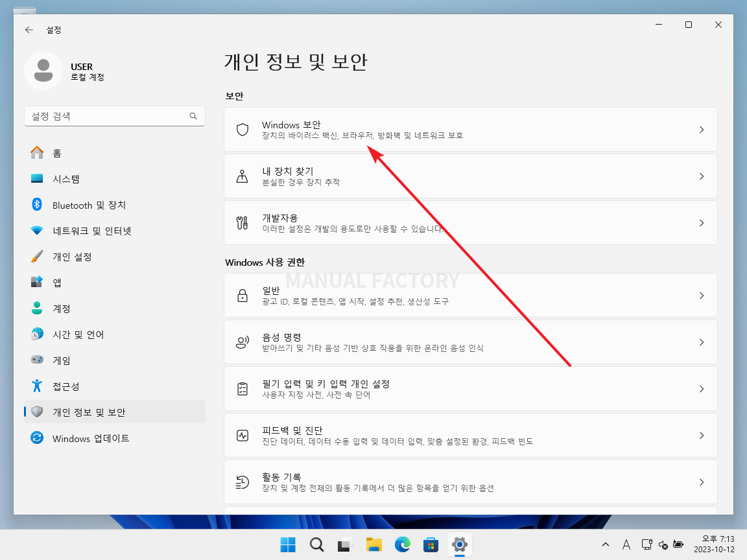Click the 활동 기록 description text
This screenshot has height=560, width=747.
(x=378, y=488)
